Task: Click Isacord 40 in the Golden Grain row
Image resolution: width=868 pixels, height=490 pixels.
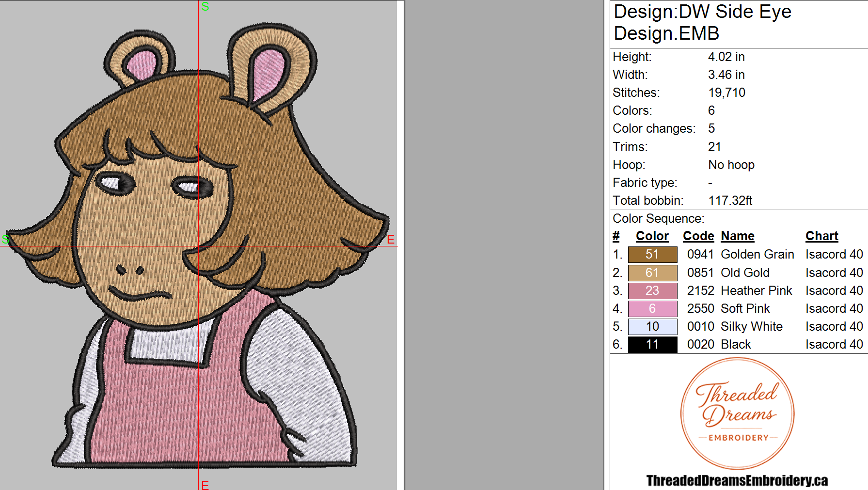Action: pos(834,254)
